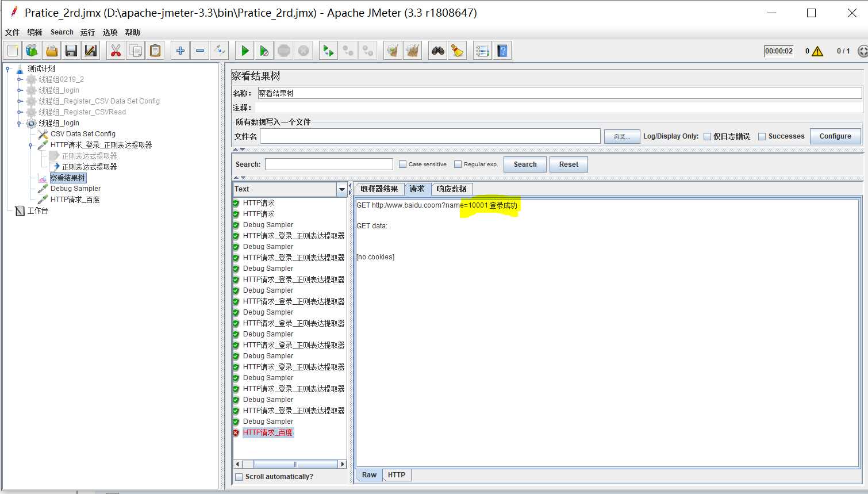Image resolution: width=868 pixels, height=494 pixels.
Task: Enable the Regular exp. checkbox
Action: tap(458, 164)
